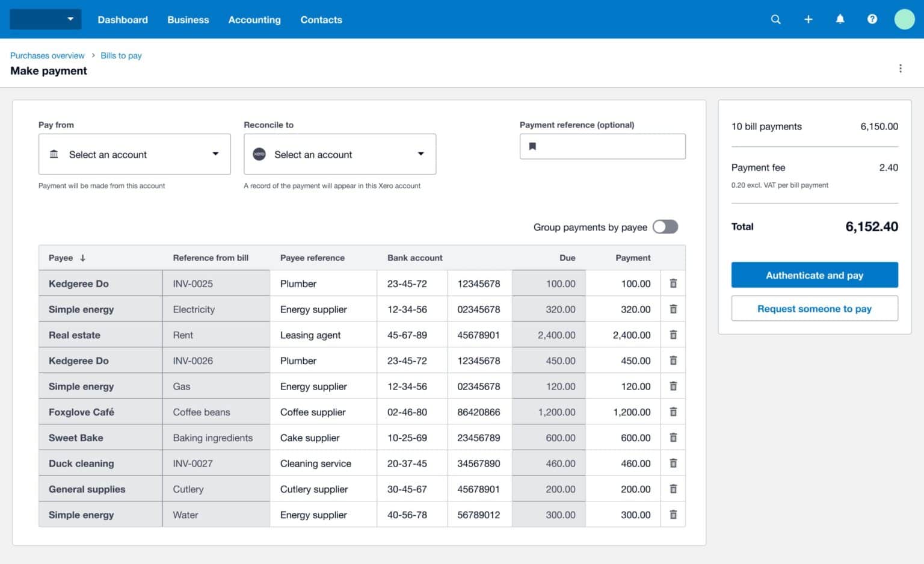Screen dimensions: 924x564
Task: Open the user profile avatar
Action: pos(904,19)
